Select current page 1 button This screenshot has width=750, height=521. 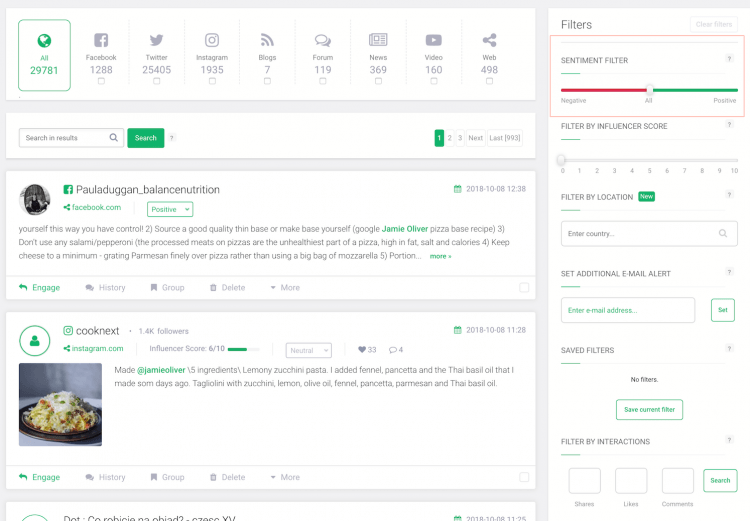click(x=439, y=138)
